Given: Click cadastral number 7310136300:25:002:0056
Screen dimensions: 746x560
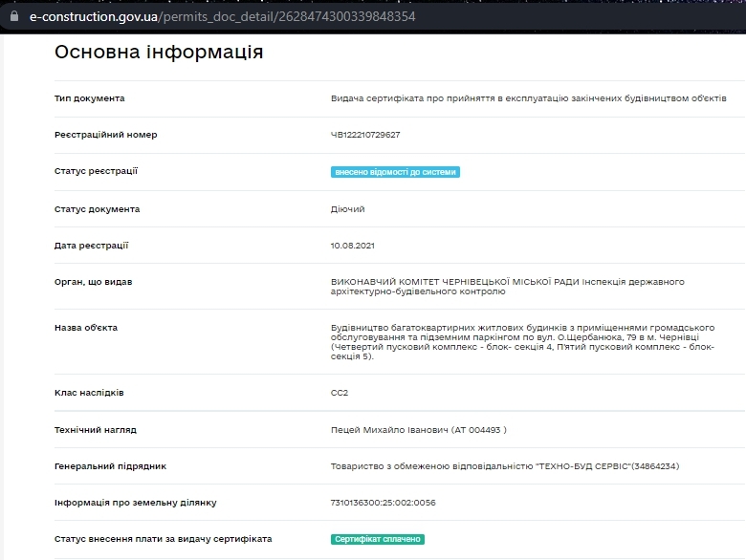Looking at the screenshot, I should tap(383, 503).
